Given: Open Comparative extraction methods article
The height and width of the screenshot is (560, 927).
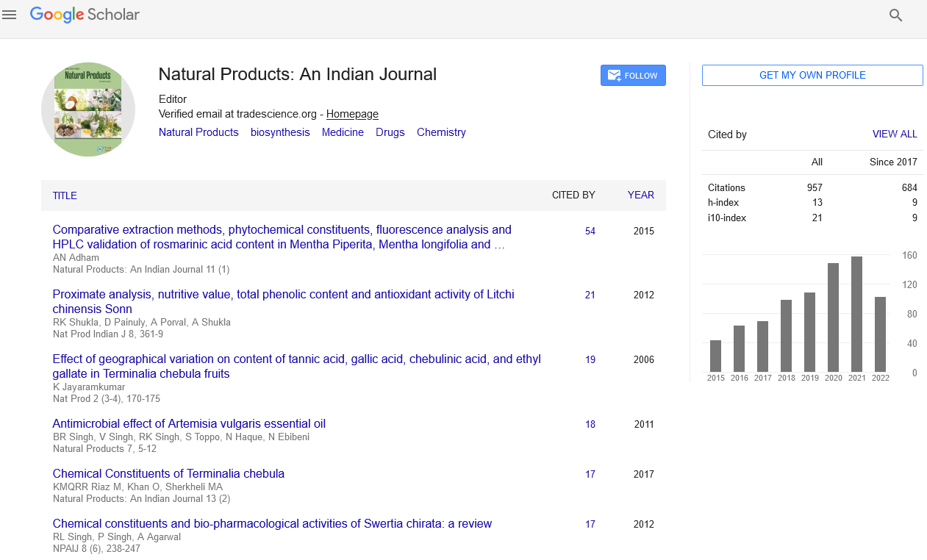Looking at the screenshot, I should [282, 237].
